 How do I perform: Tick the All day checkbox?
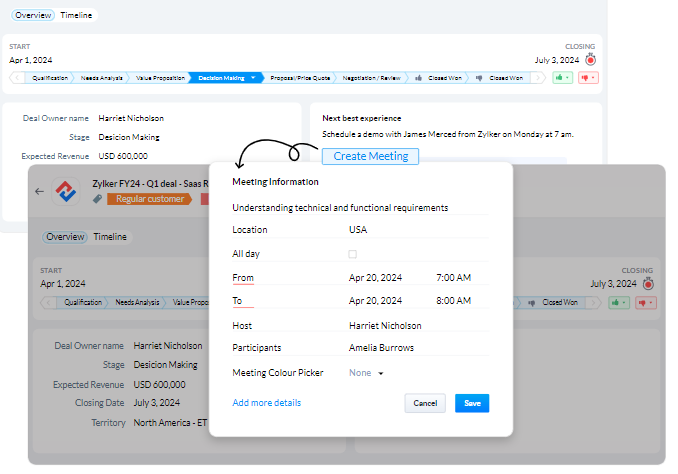353,254
